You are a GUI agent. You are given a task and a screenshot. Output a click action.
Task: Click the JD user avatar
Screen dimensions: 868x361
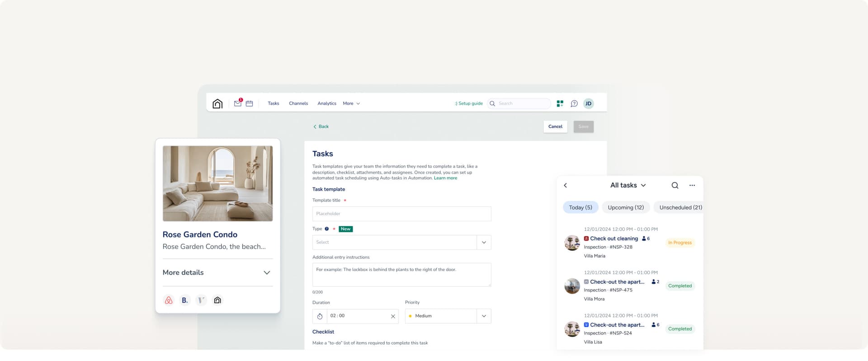click(x=588, y=103)
